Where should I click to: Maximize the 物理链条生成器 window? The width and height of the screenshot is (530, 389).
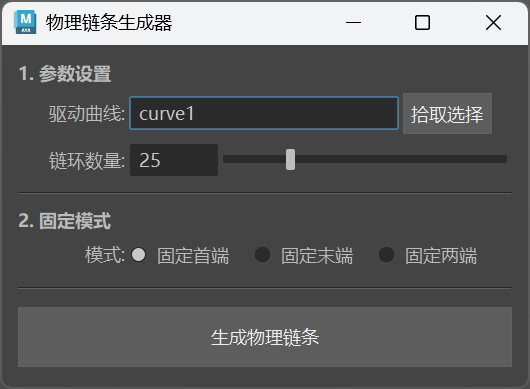point(422,23)
